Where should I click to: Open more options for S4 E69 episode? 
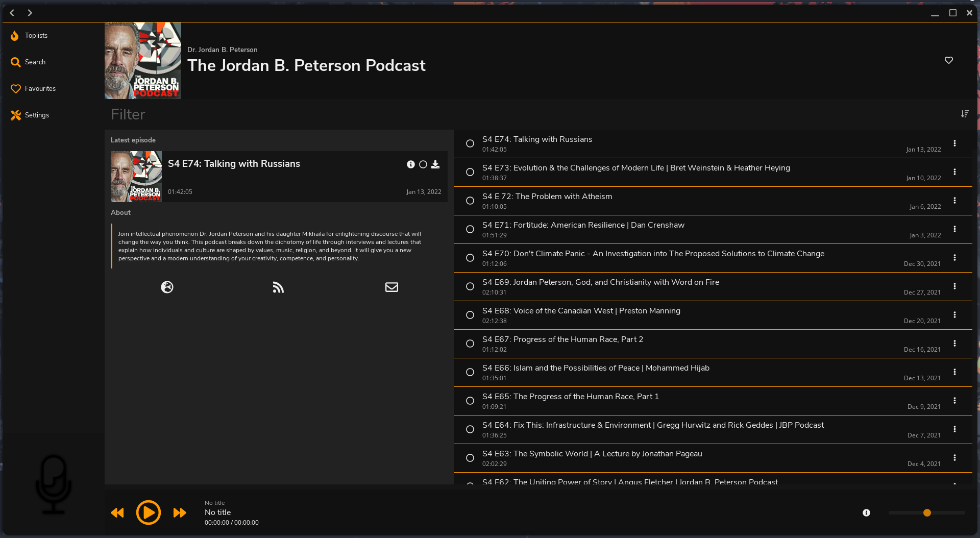954,286
